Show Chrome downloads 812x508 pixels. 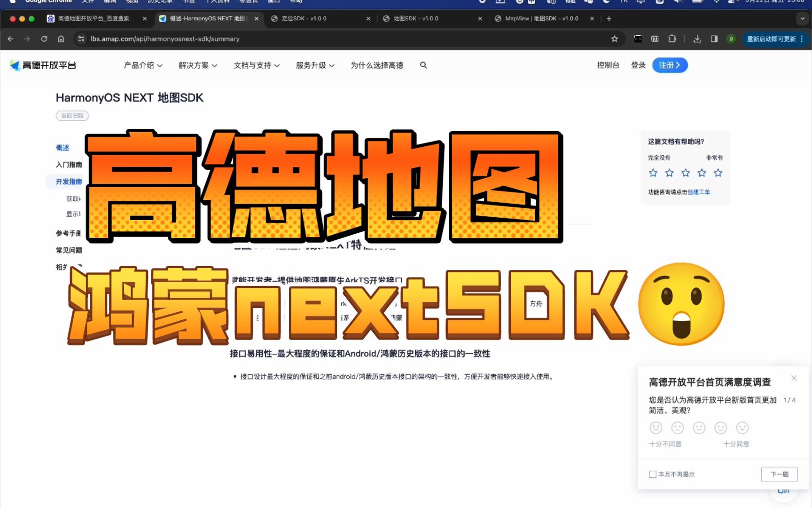click(x=697, y=39)
